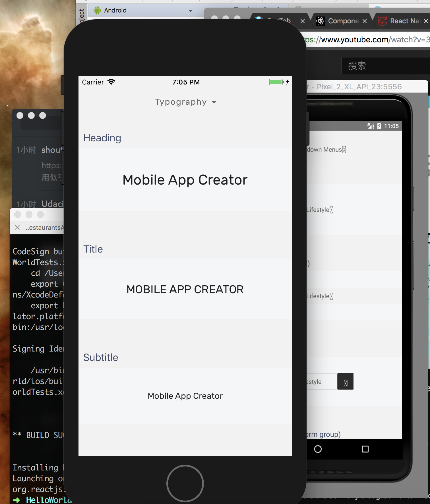Image resolution: width=430 pixels, height=504 pixels.
Task: Click the https link in dark chat window
Action: 51,166
